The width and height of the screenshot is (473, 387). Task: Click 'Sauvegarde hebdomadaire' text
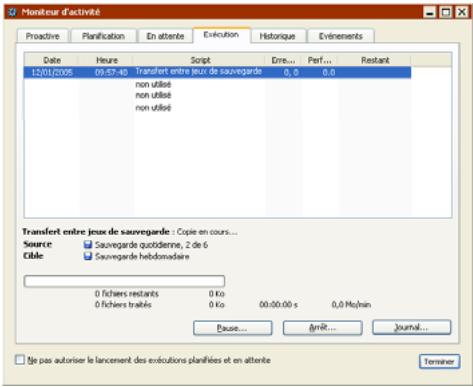142,256
